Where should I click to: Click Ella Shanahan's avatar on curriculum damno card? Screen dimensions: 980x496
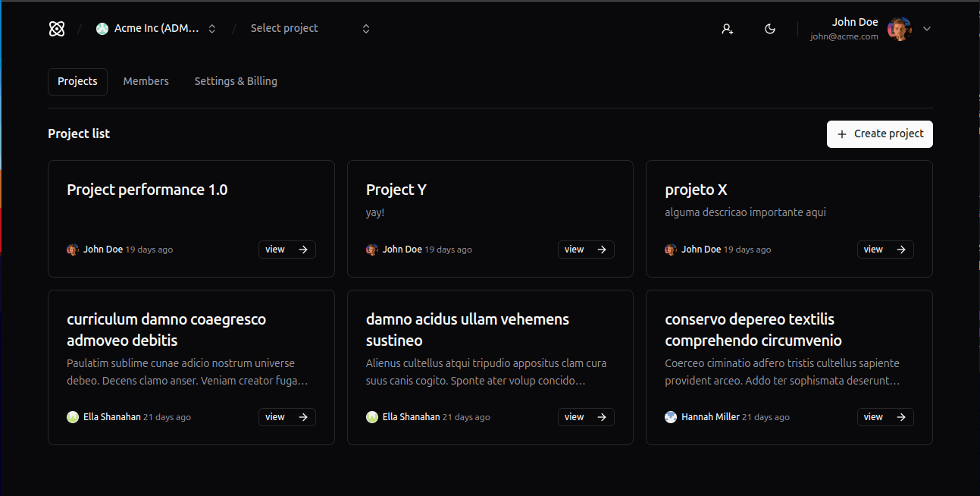[x=73, y=417]
